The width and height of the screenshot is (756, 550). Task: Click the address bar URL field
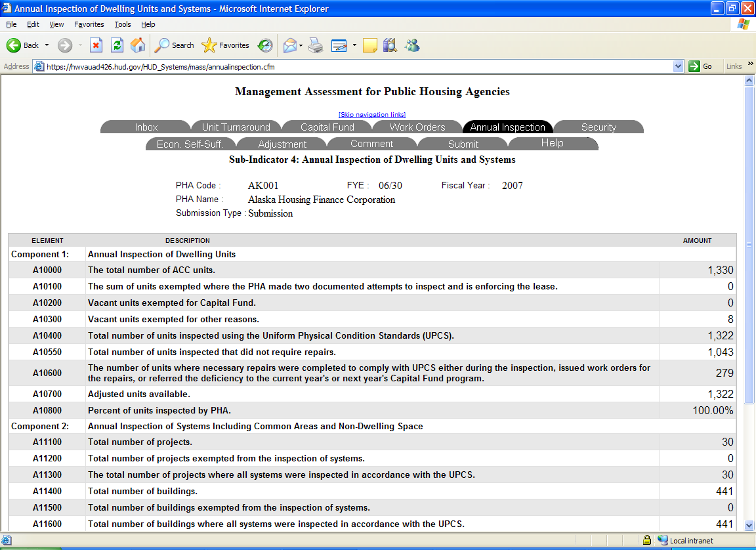[354, 66]
